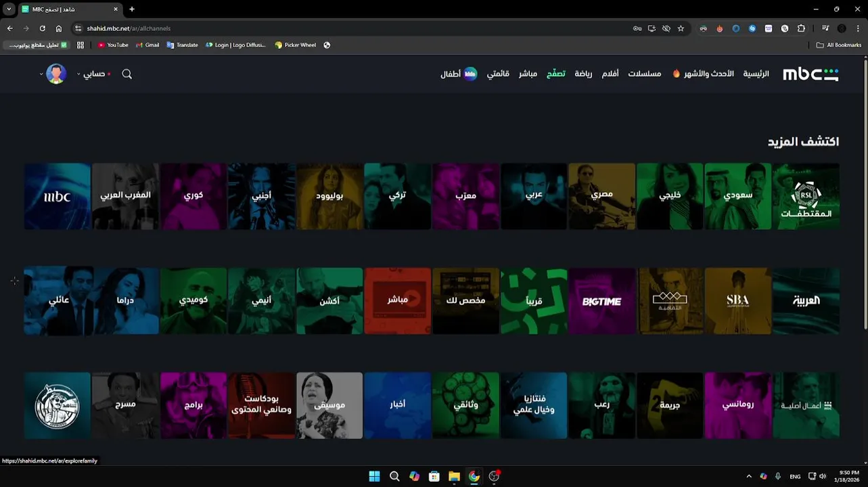This screenshot has height=487, width=868.
Task: Open the Chrome extensions puzzle icon
Action: [801, 28]
